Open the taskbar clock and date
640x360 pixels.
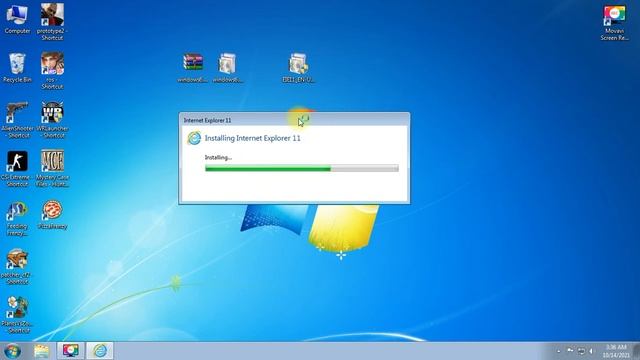(616, 351)
